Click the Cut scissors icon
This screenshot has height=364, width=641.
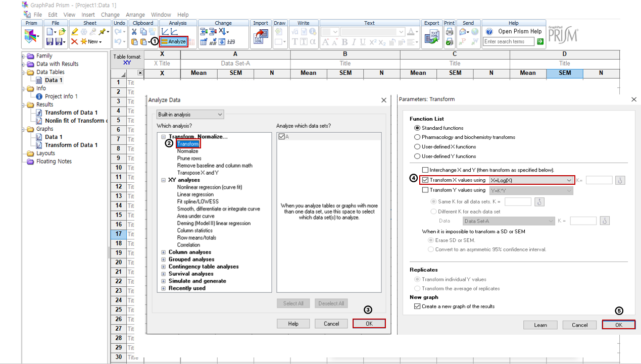coord(134,31)
